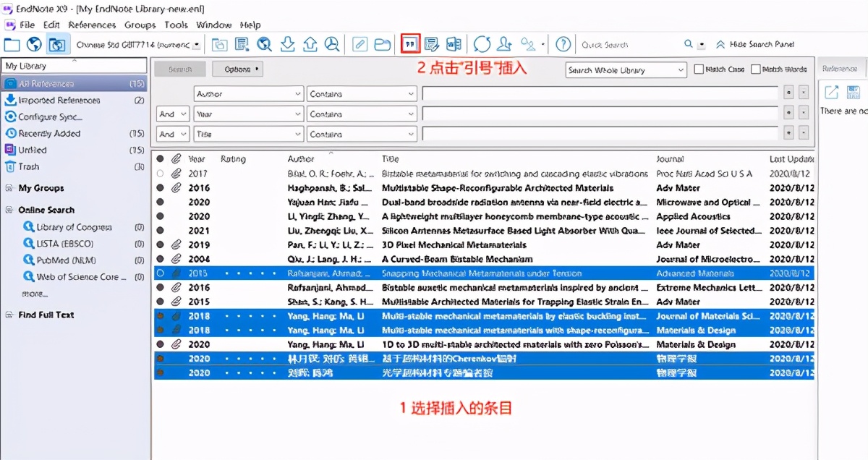The height and width of the screenshot is (460, 868).
Task: Select the row 3D Pixel Mechanical Metamaterials
Action: click(x=483, y=245)
